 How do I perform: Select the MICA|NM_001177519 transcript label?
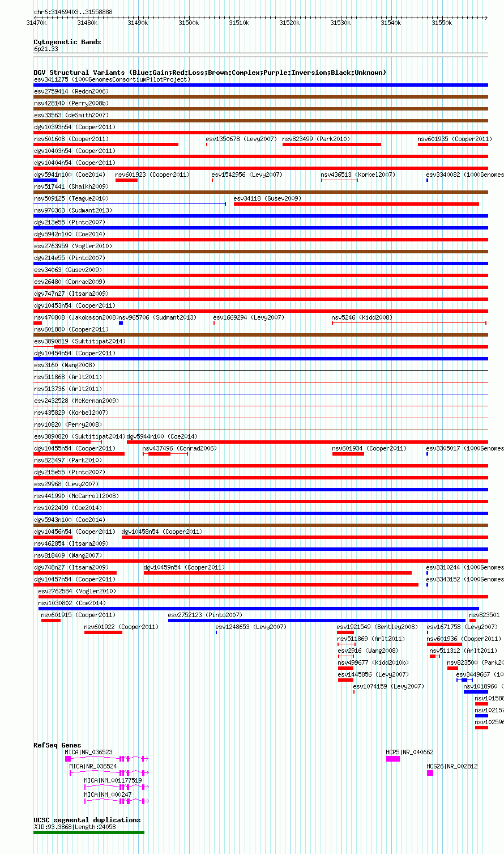point(113,780)
